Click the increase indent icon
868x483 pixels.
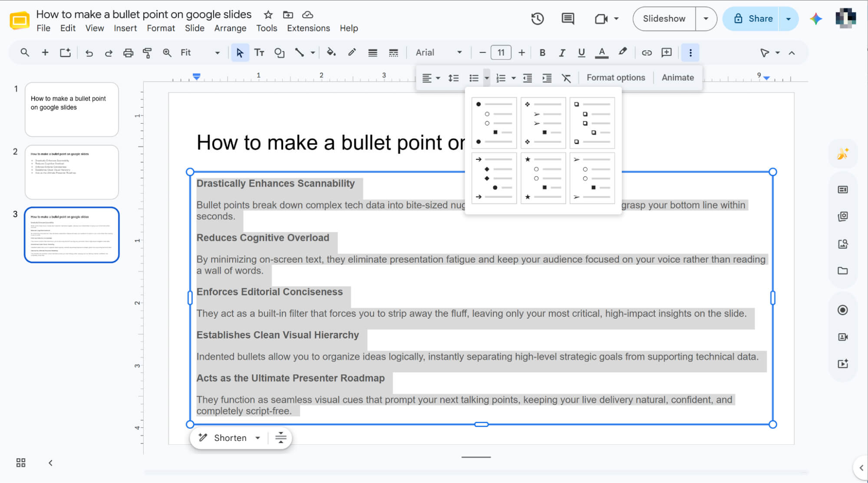[547, 78]
